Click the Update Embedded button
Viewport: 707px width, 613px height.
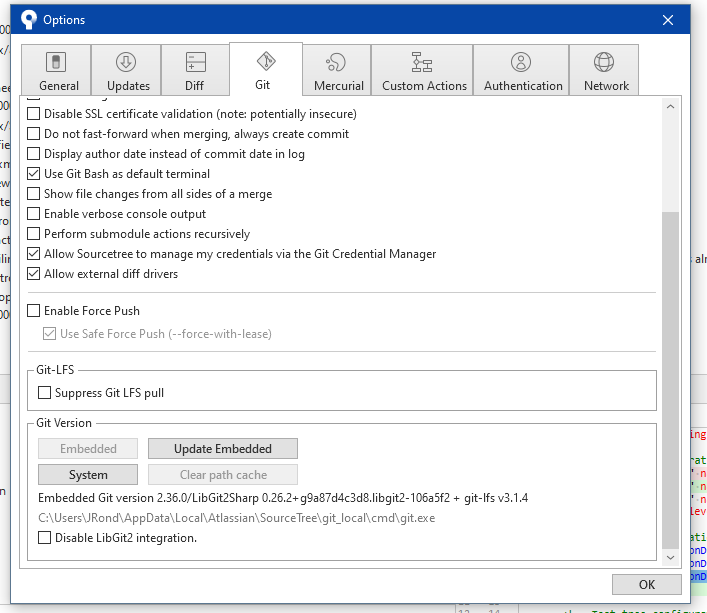(223, 448)
